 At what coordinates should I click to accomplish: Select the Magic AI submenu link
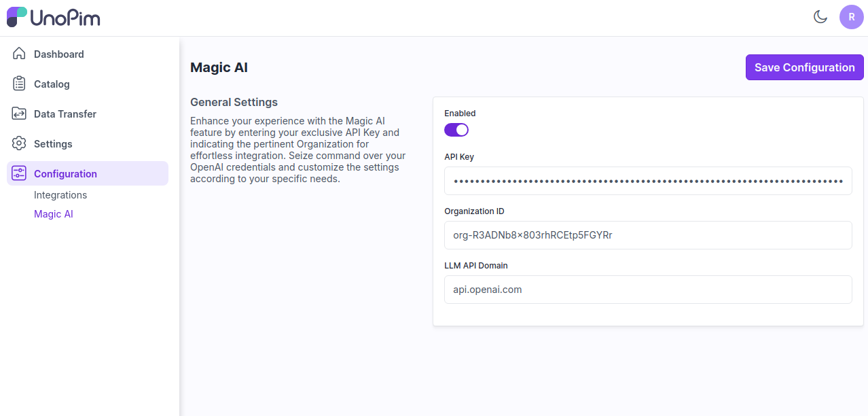point(54,214)
